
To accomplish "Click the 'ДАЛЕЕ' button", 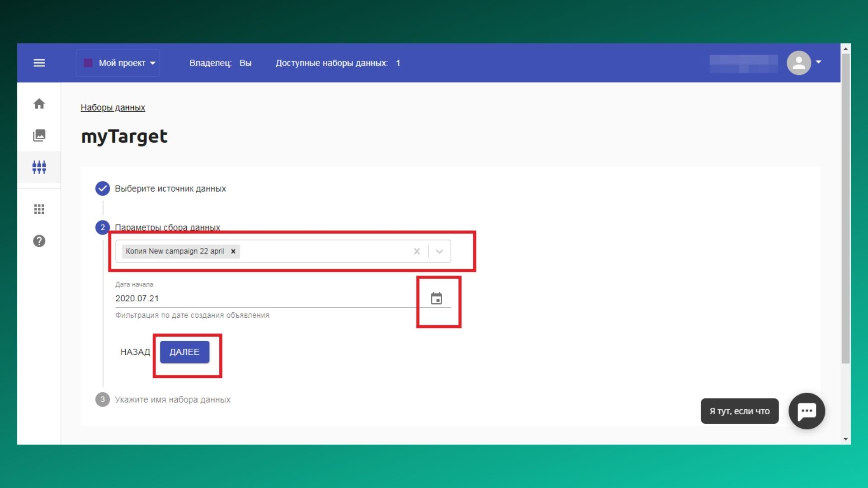I will [184, 352].
